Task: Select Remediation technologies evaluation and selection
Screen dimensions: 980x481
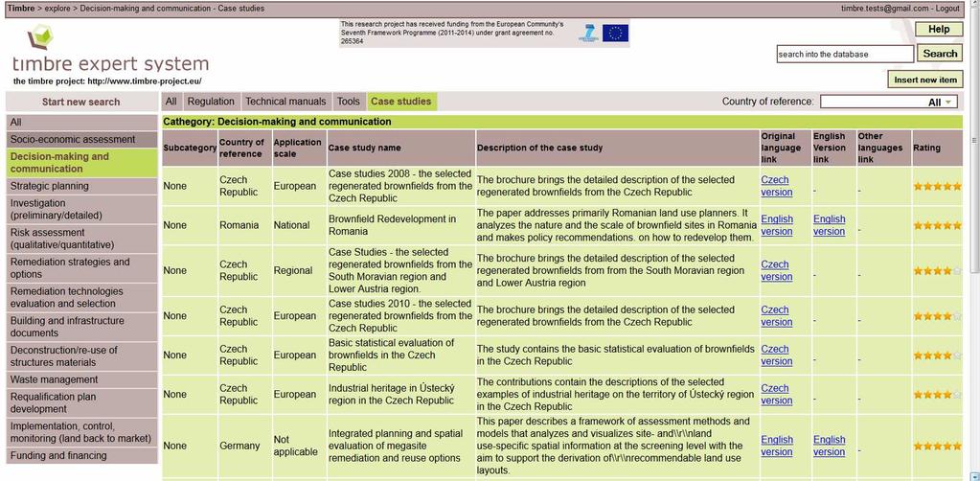Action: pos(81,297)
